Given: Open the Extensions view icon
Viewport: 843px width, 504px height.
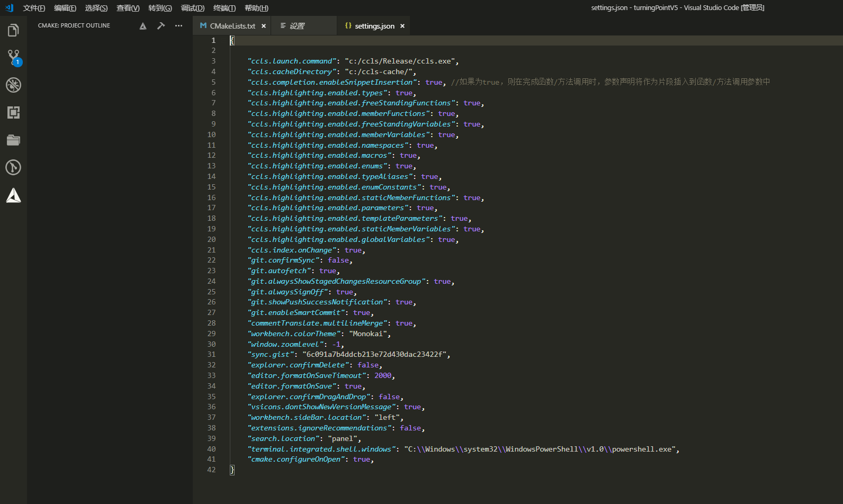Looking at the screenshot, I should pos(13,112).
